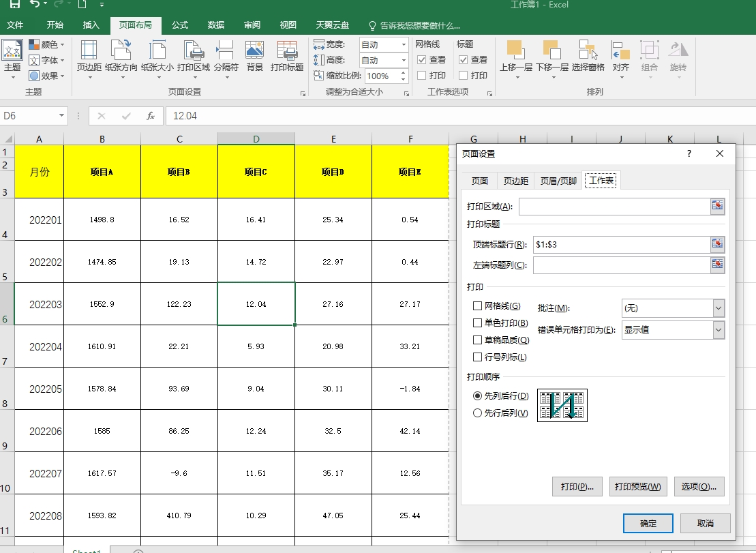Switch to the 数据 ribbon tab
Image resolution: width=756 pixels, height=553 pixels.
tap(216, 25)
